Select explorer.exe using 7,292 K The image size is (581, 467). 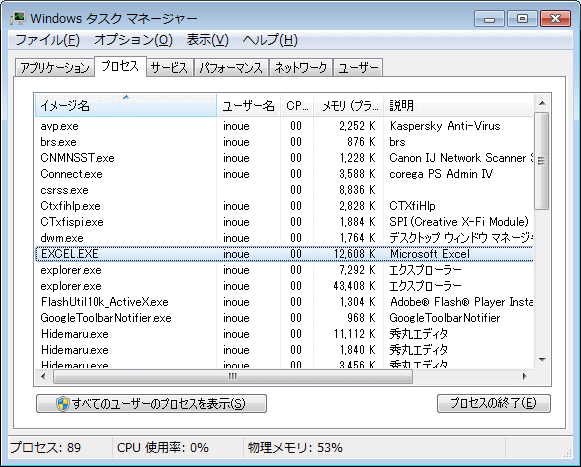click(284, 270)
